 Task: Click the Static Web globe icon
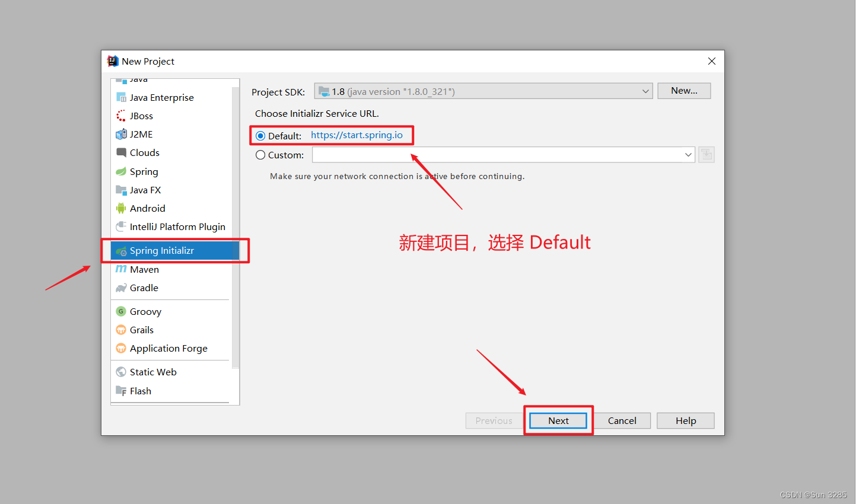(121, 372)
